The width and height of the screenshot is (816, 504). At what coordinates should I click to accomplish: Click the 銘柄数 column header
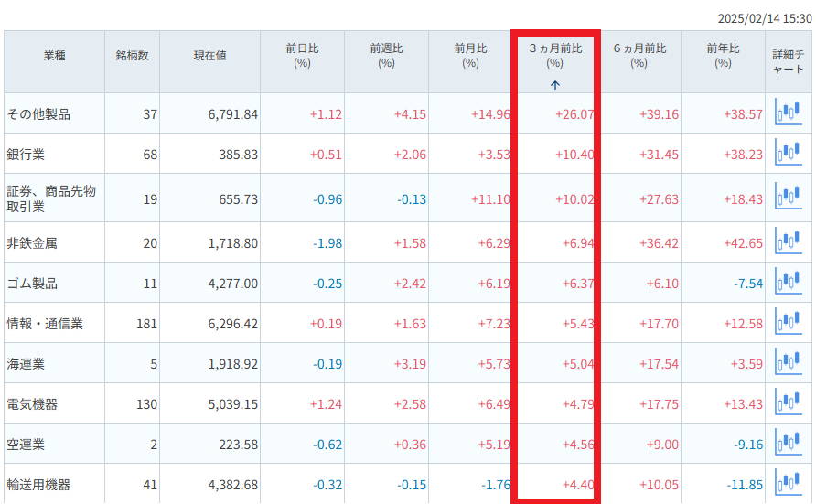(132, 56)
